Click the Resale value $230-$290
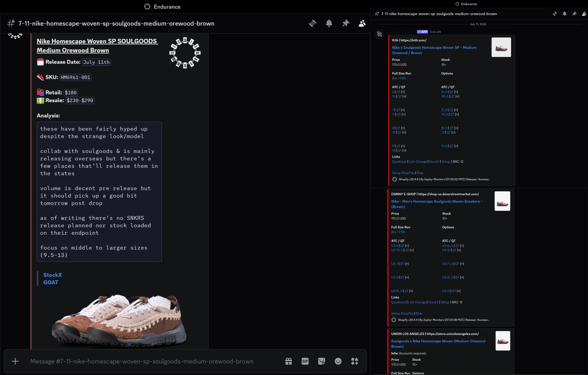This screenshot has width=588, height=375. click(80, 100)
